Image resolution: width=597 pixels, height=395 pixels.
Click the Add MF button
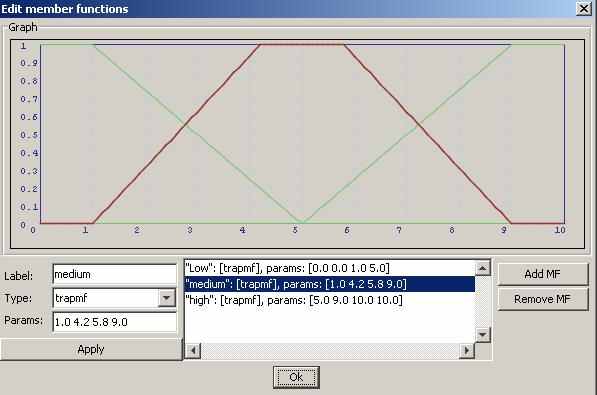click(543, 274)
